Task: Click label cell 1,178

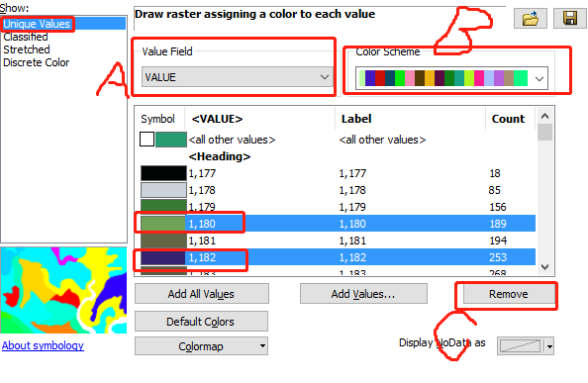Action: (x=352, y=190)
